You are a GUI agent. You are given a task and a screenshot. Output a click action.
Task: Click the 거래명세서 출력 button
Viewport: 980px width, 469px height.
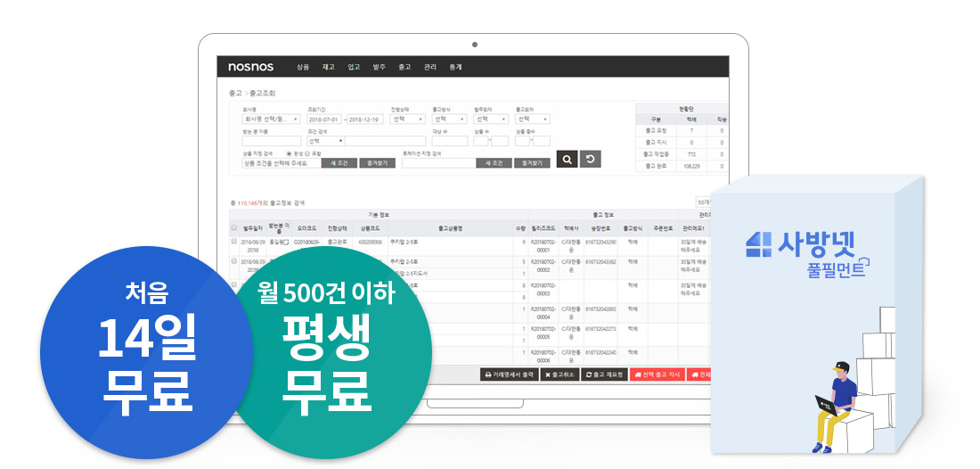[x=510, y=374]
